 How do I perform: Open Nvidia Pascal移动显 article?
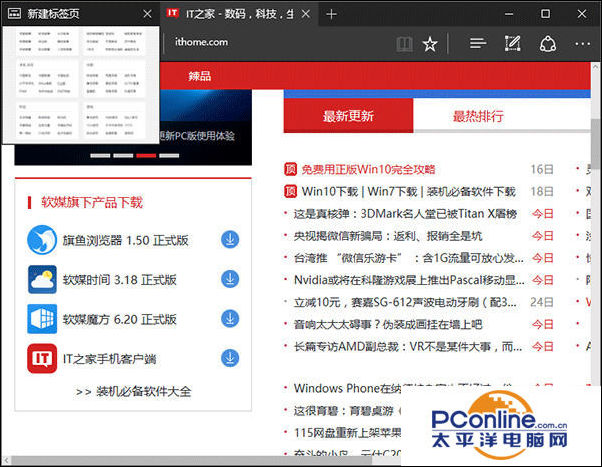pyautogui.click(x=409, y=280)
